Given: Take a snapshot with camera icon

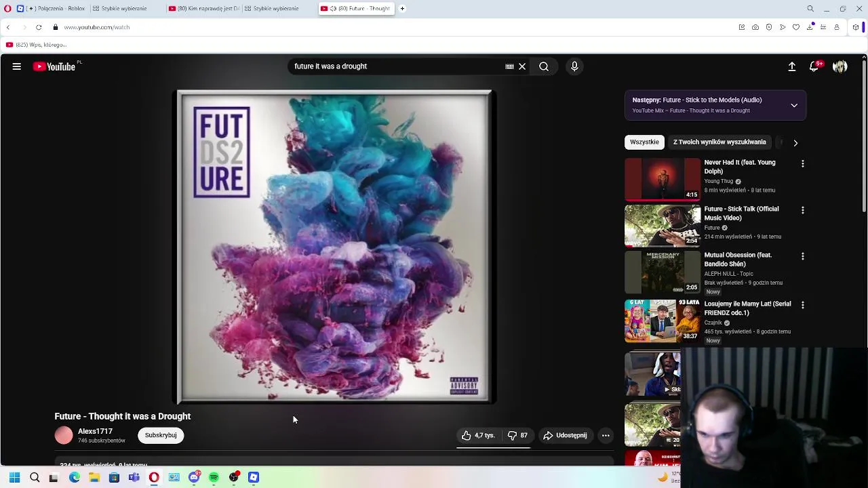Looking at the screenshot, I should click(x=755, y=27).
